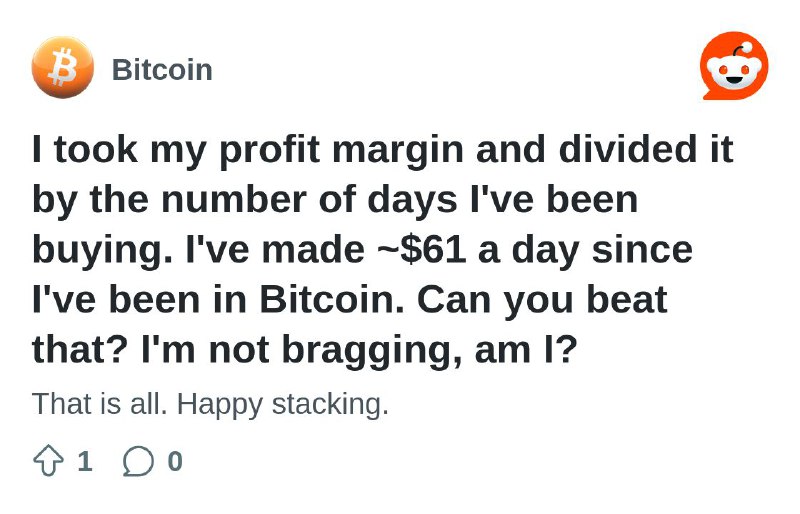Open the Reddit Snoo logo

pos(734,66)
